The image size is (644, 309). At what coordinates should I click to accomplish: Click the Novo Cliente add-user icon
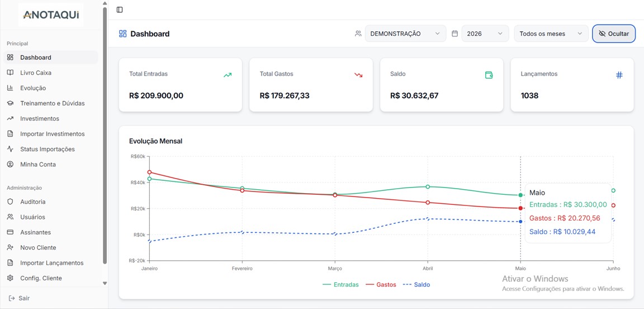[x=10, y=247]
